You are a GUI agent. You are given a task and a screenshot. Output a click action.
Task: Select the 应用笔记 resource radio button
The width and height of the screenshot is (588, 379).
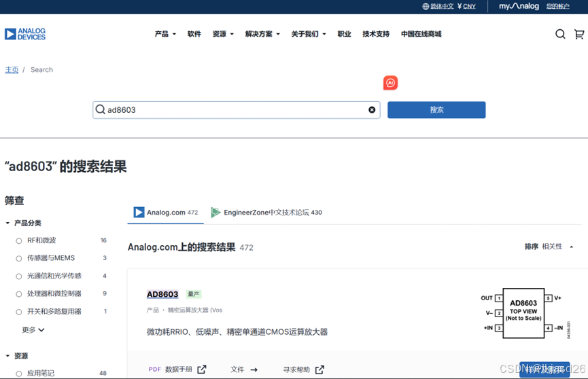tap(19, 374)
